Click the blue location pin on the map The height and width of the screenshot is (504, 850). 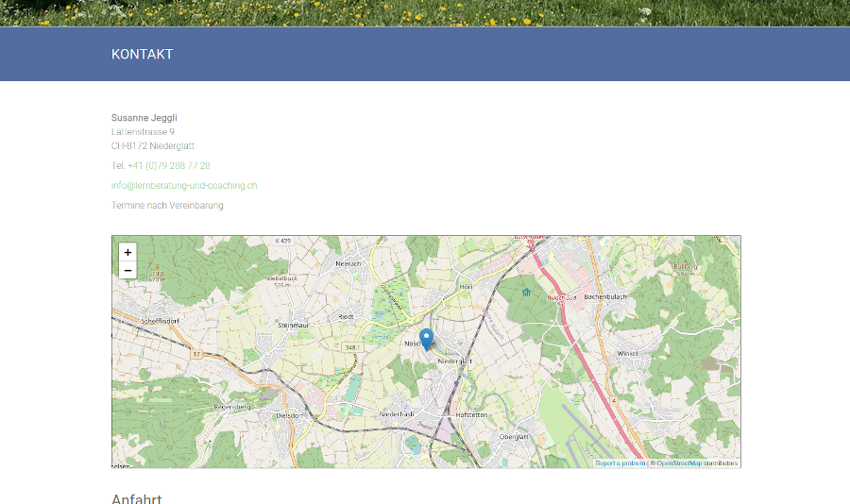tap(427, 339)
